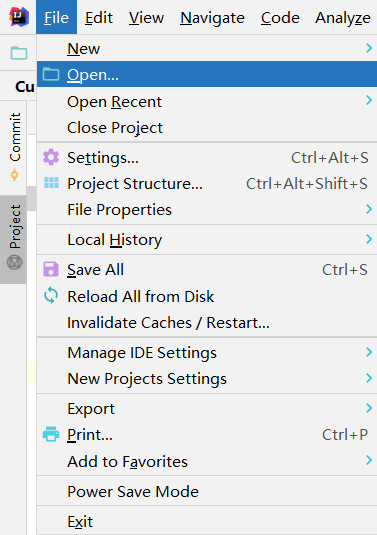Click the Commit tool window icon
377x535 pixels.
click(x=14, y=175)
